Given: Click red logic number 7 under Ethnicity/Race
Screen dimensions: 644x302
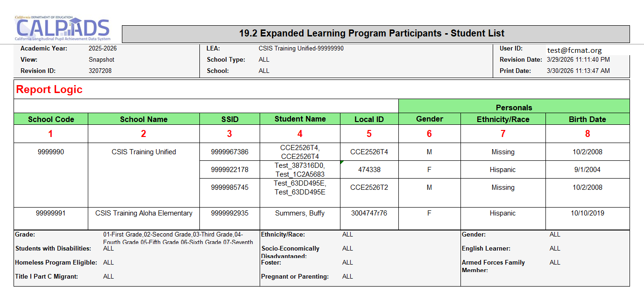Looking at the screenshot, I should point(503,134).
